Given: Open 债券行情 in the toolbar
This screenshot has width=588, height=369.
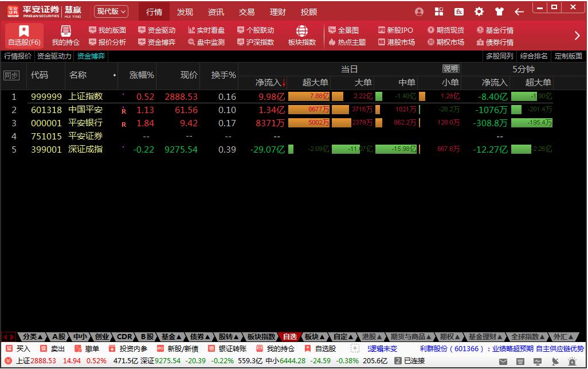Looking at the screenshot, I should (x=495, y=42).
